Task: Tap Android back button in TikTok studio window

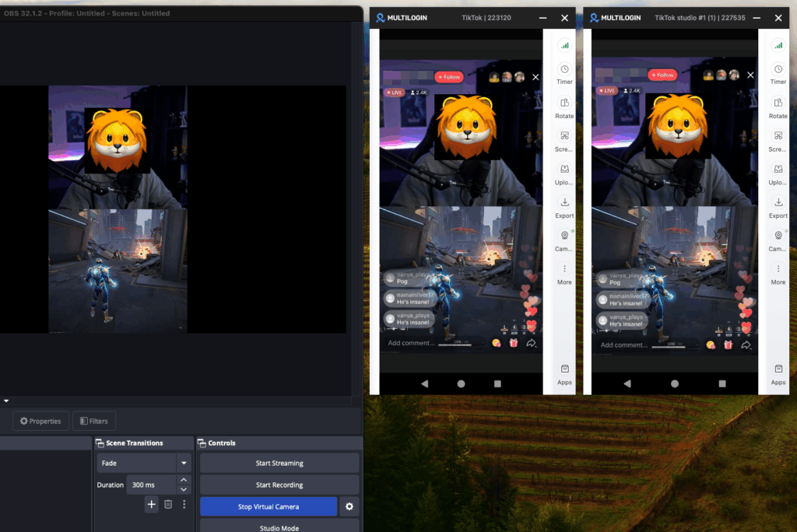Action: pos(627,383)
